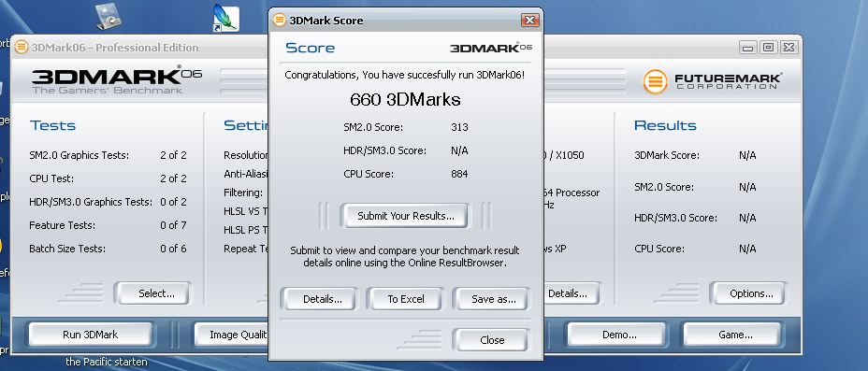The width and height of the screenshot is (868, 371).
Task: Open the desktop shortcut with feather icon
Action: click(x=225, y=18)
